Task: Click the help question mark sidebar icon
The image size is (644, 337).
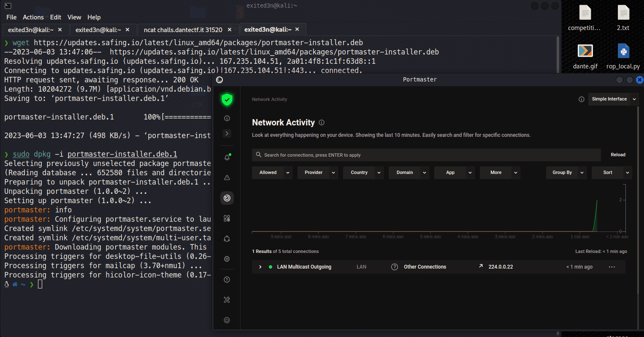Action: pyautogui.click(x=227, y=280)
